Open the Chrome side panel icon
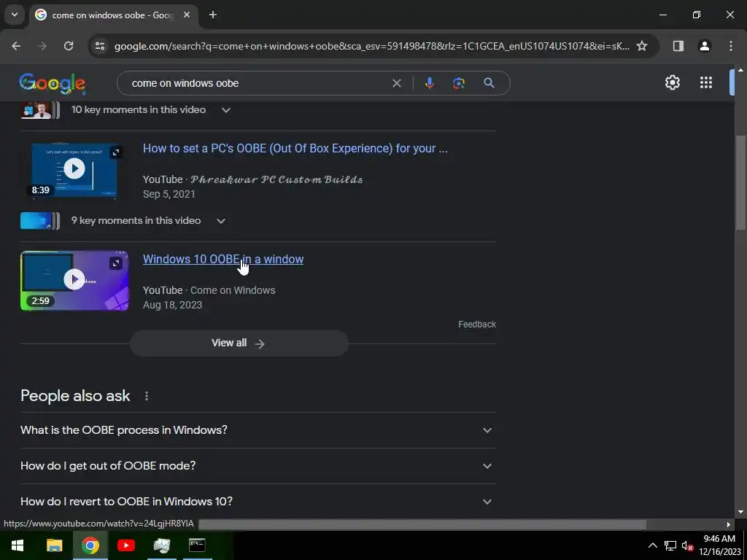The width and height of the screenshot is (747, 560). [678, 46]
